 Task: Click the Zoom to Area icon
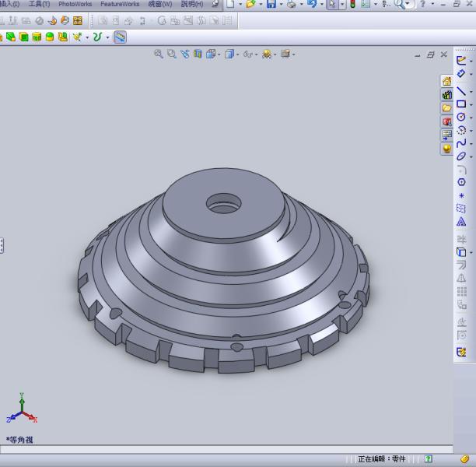[172, 54]
